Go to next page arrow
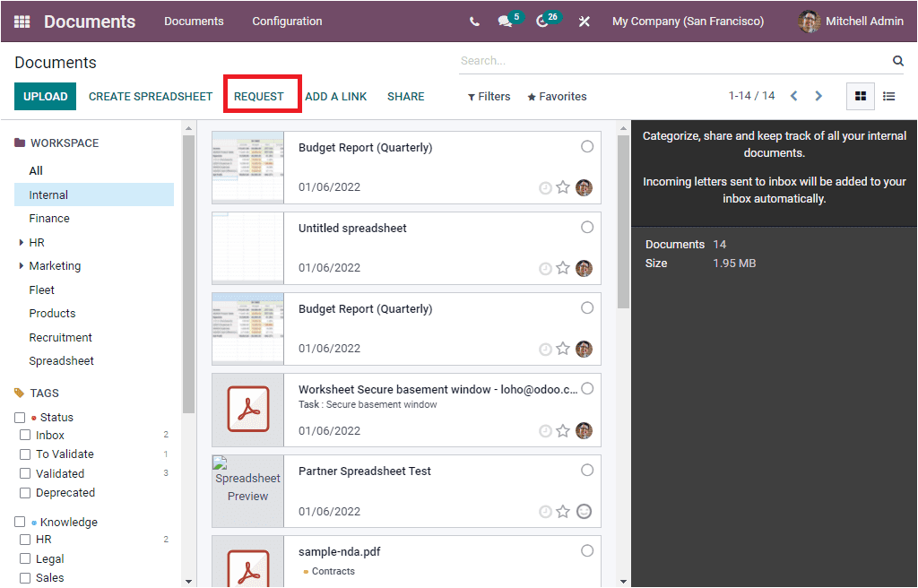This screenshot has width=918, height=588. (818, 96)
